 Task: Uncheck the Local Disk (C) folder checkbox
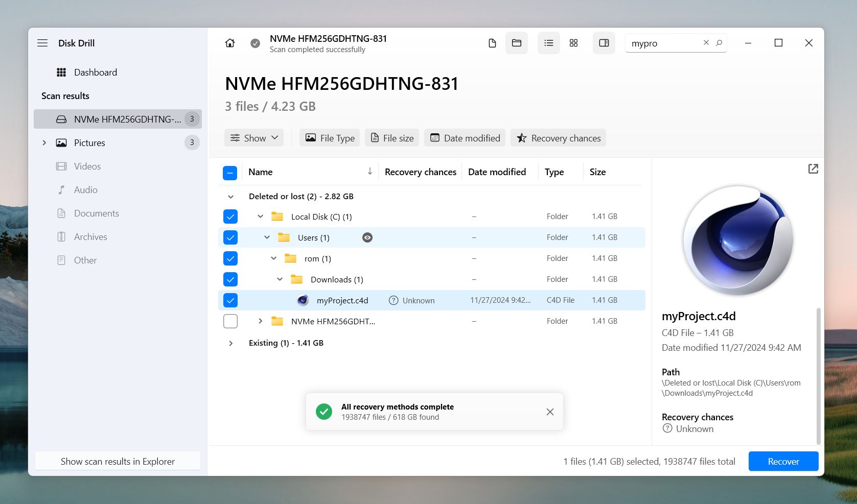point(230,217)
